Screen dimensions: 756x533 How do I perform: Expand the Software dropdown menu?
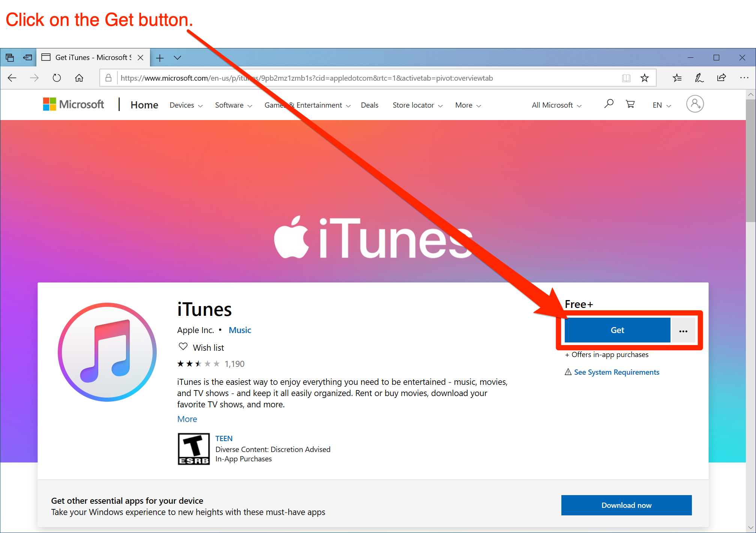pyautogui.click(x=232, y=105)
